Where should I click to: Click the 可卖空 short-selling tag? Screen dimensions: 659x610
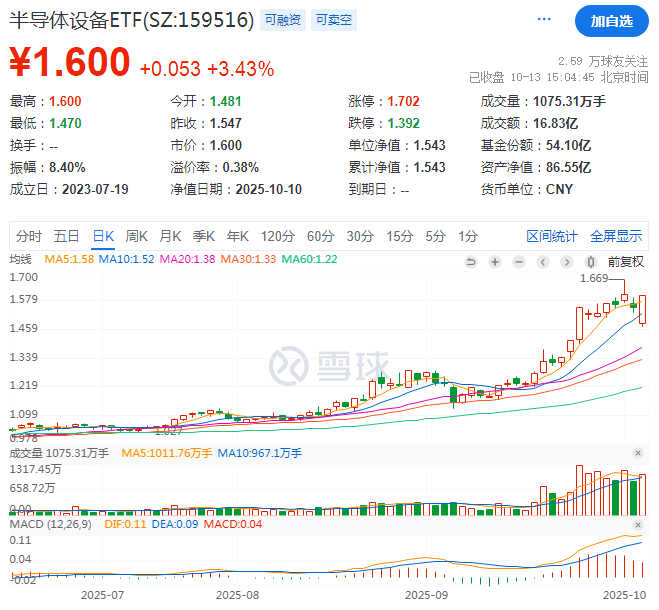[x=334, y=20]
